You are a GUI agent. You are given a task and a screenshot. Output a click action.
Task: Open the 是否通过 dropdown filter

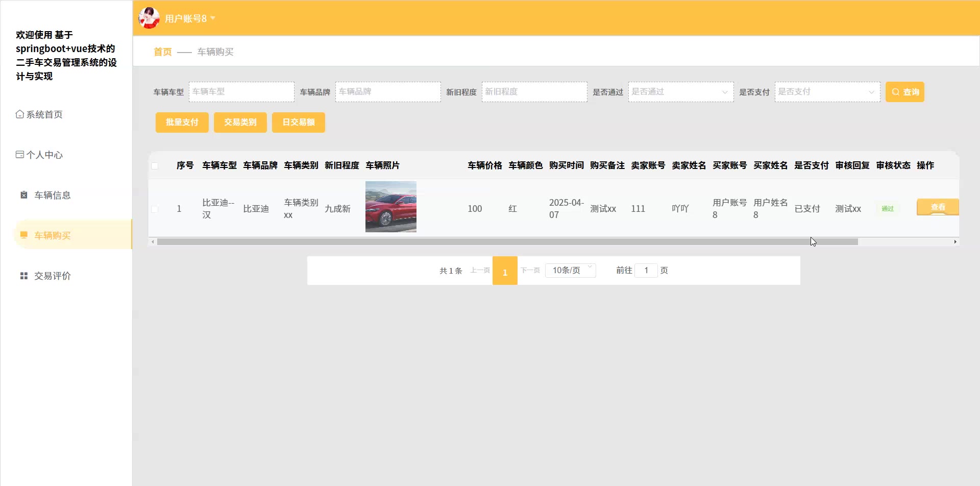(680, 92)
